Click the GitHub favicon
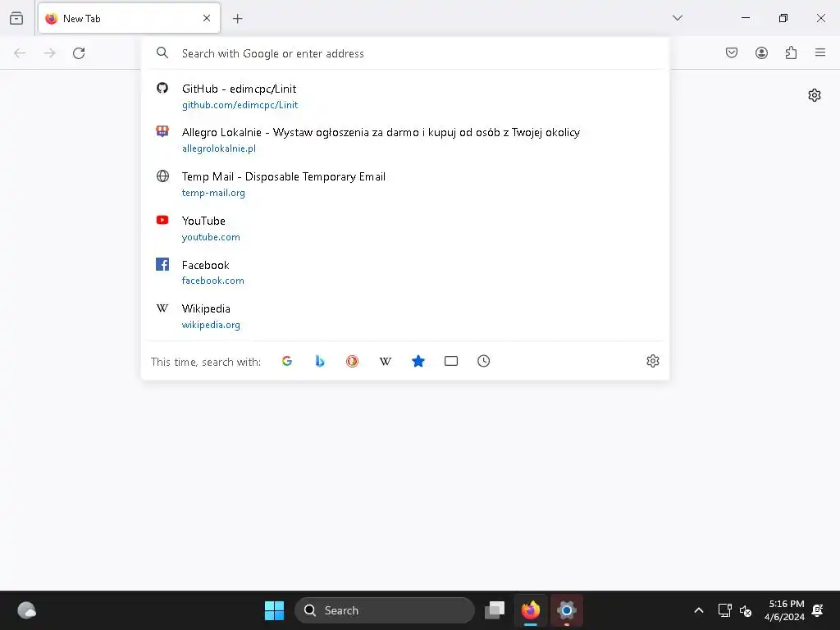This screenshot has height=630, width=840. coord(162,88)
